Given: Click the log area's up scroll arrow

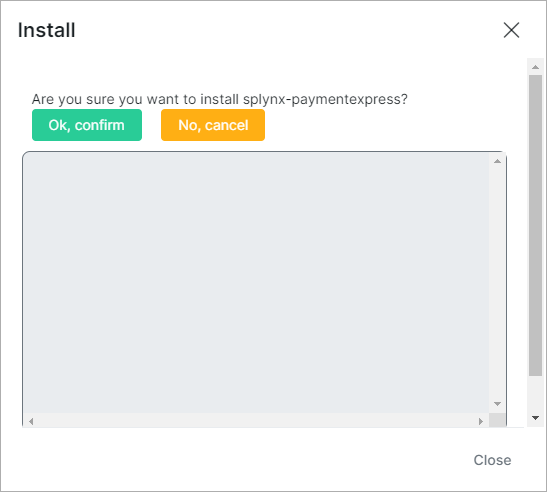Looking at the screenshot, I should pos(497,161).
